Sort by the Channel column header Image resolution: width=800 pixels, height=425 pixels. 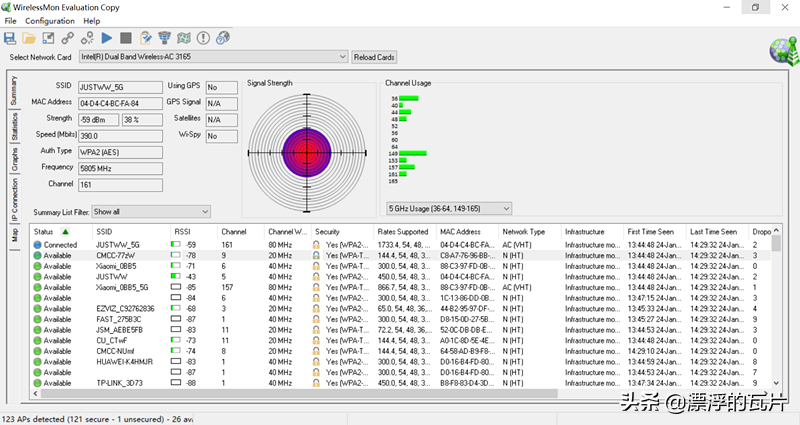241,232
